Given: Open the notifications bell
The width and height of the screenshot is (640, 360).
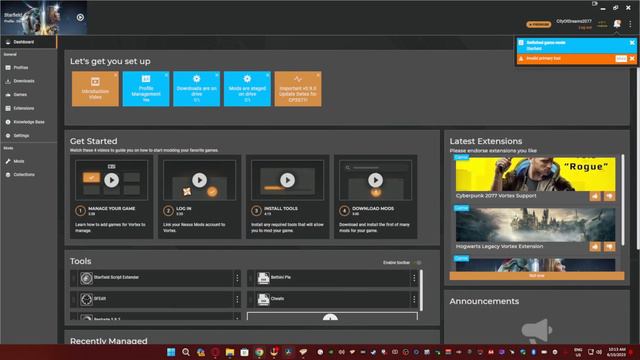Looking at the screenshot, I should 617,24.
